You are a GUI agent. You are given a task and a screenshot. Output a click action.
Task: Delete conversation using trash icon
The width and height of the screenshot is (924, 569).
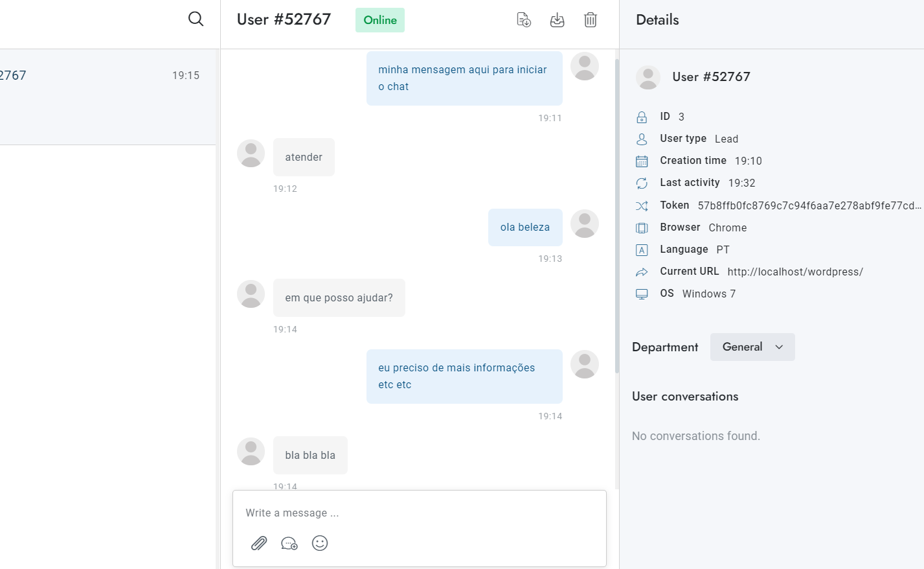(591, 19)
